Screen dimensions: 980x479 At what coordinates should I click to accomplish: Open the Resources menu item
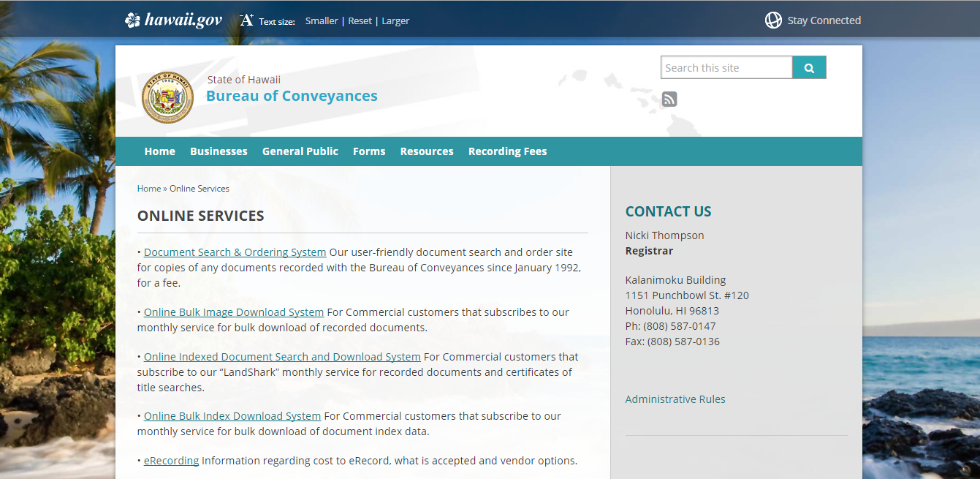[427, 151]
